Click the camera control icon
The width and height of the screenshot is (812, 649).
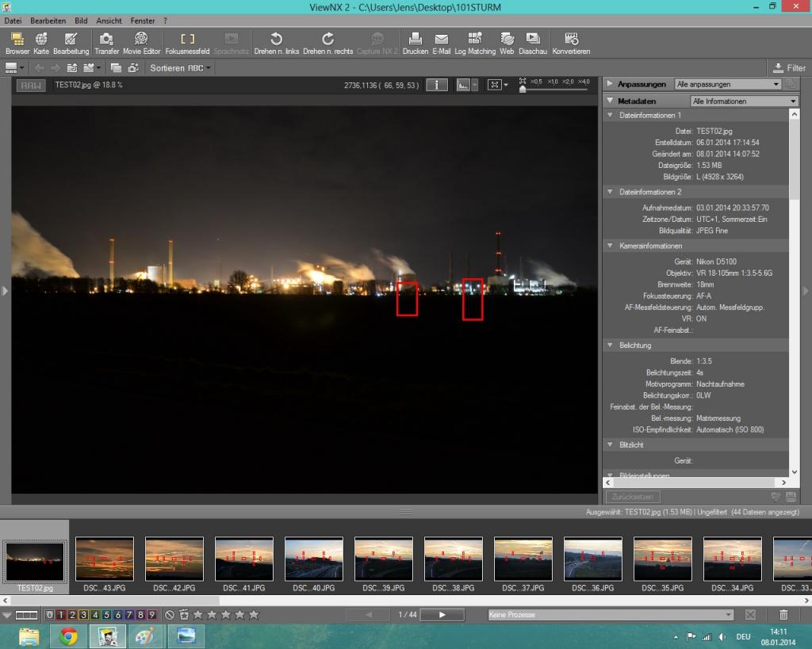[x=133, y=68]
